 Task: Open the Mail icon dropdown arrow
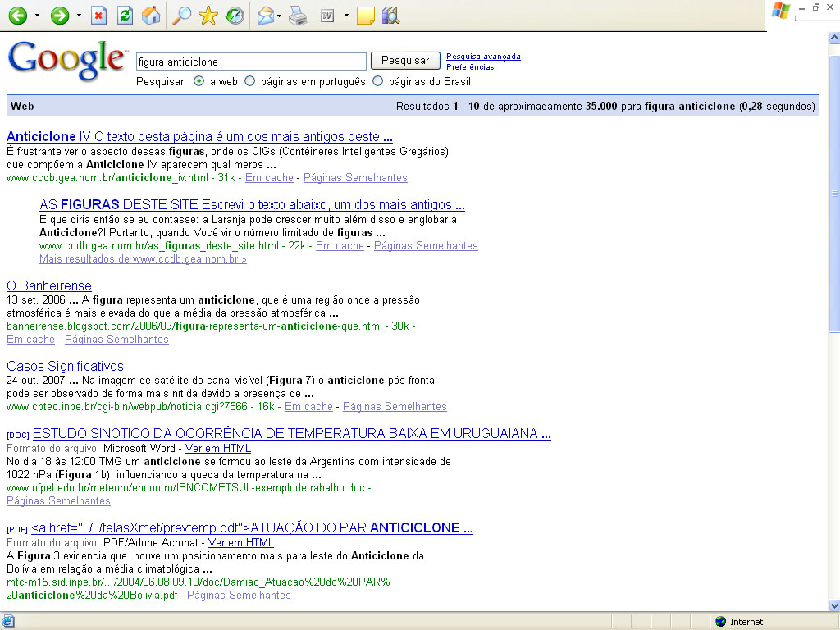[x=280, y=16]
